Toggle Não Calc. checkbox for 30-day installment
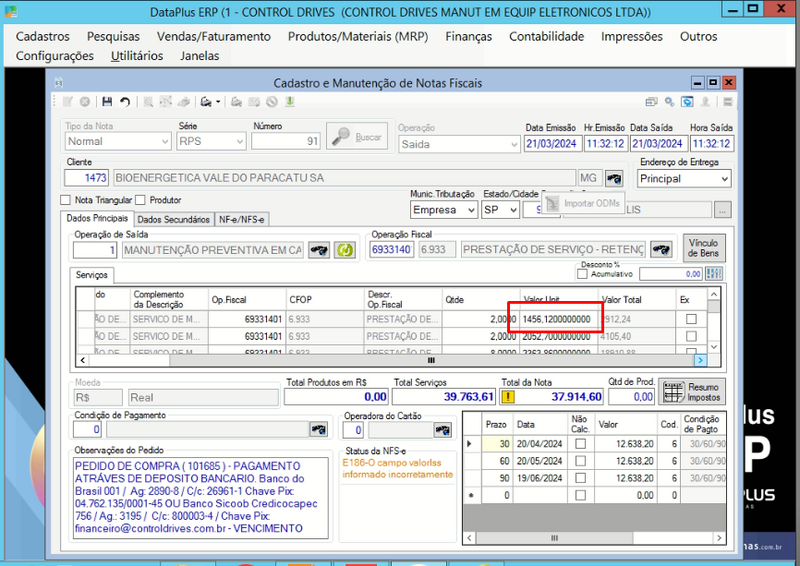This screenshot has width=800, height=566. (580, 444)
